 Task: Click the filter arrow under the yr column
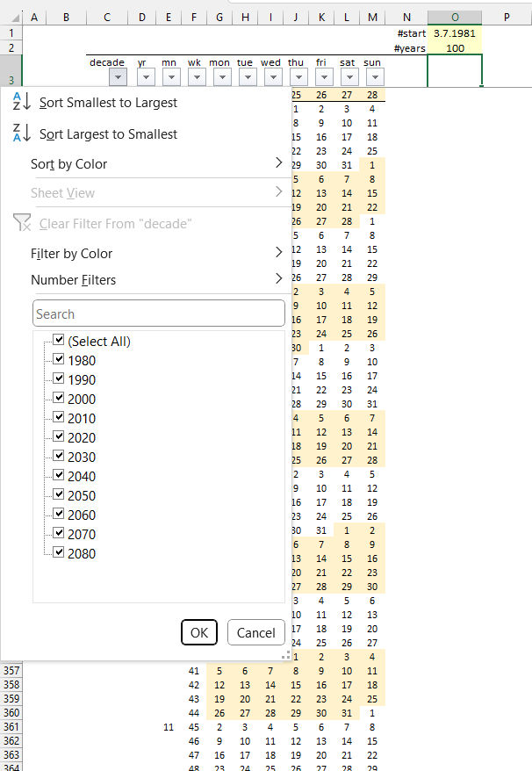(x=147, y=77)
